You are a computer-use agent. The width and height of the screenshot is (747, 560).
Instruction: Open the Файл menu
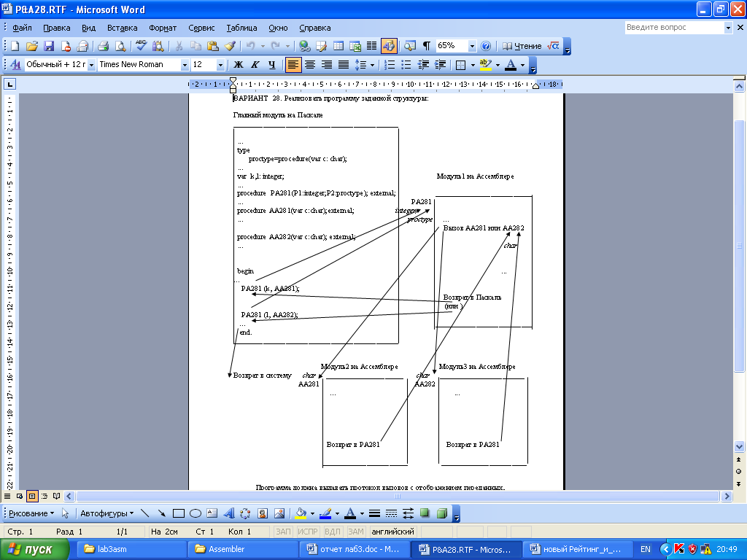[22, 28]
